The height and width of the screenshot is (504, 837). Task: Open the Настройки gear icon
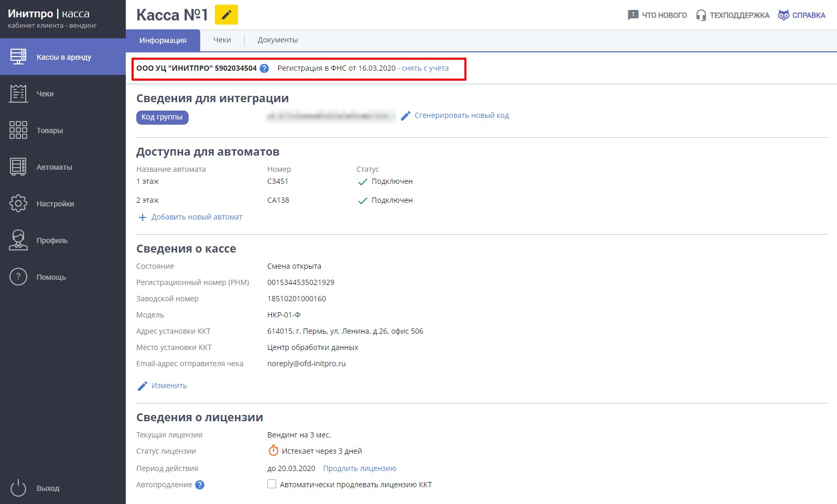18,203
